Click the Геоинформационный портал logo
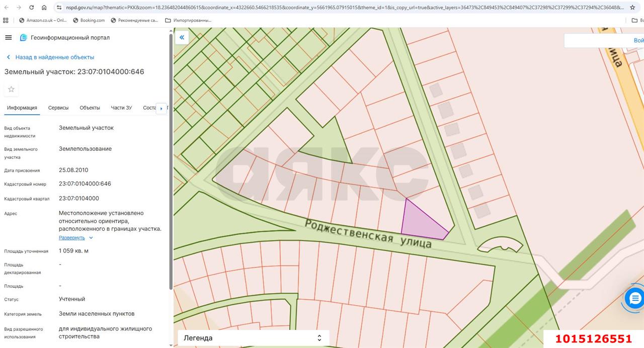This screenshot has height=348, width=644. click(23, 38)
